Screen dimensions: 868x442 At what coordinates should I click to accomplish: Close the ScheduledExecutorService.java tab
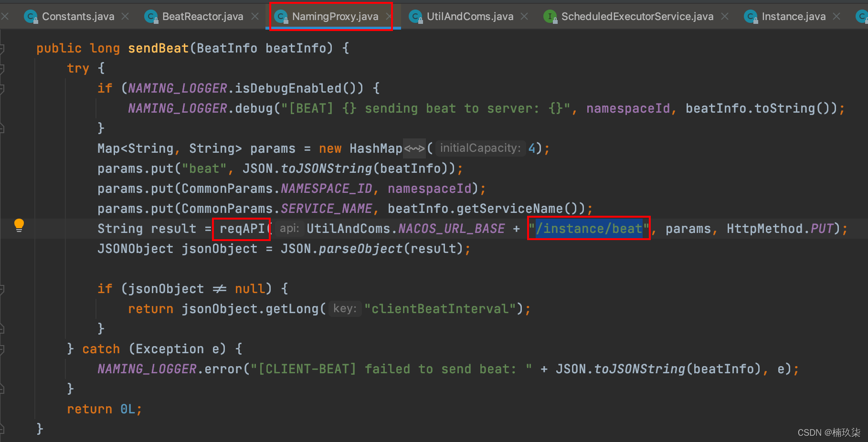[x=725, y=16]
